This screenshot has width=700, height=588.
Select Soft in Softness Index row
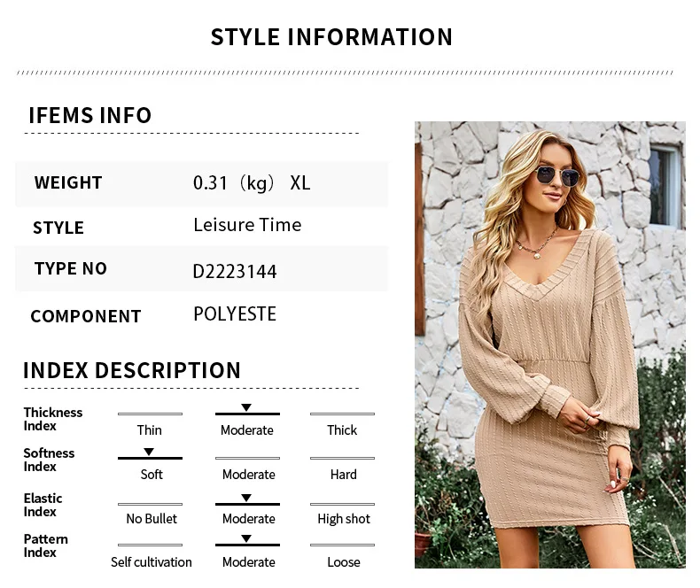coord(152,475)
